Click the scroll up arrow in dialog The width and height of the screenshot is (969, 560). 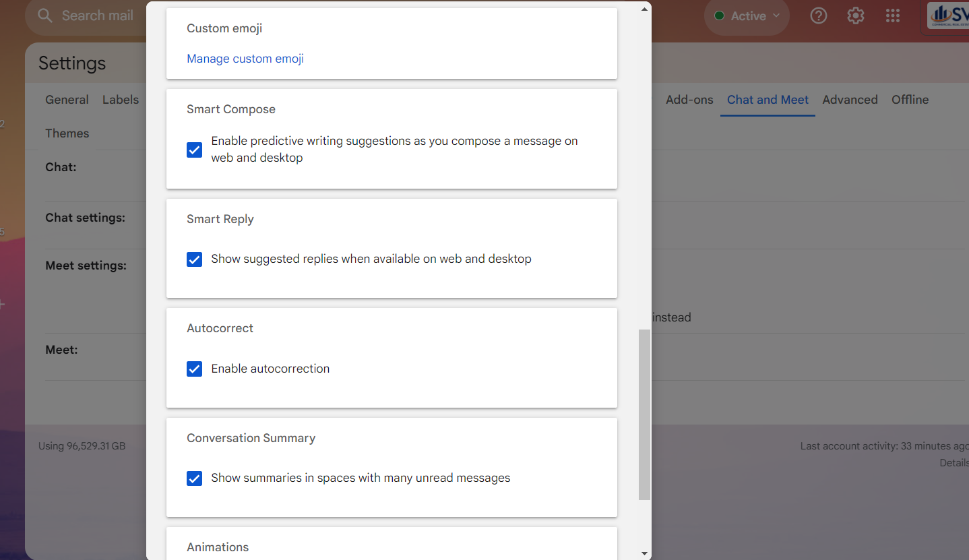[644, 9]
